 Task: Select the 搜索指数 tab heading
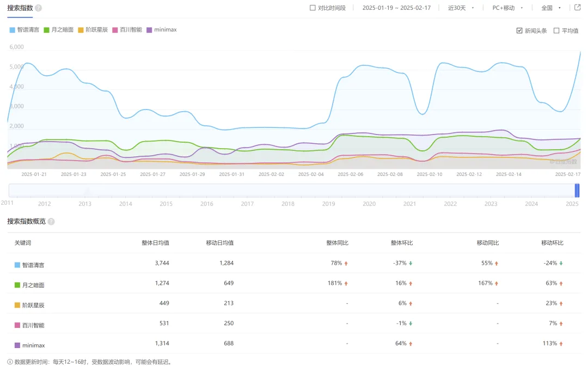(x=20, y=8)
